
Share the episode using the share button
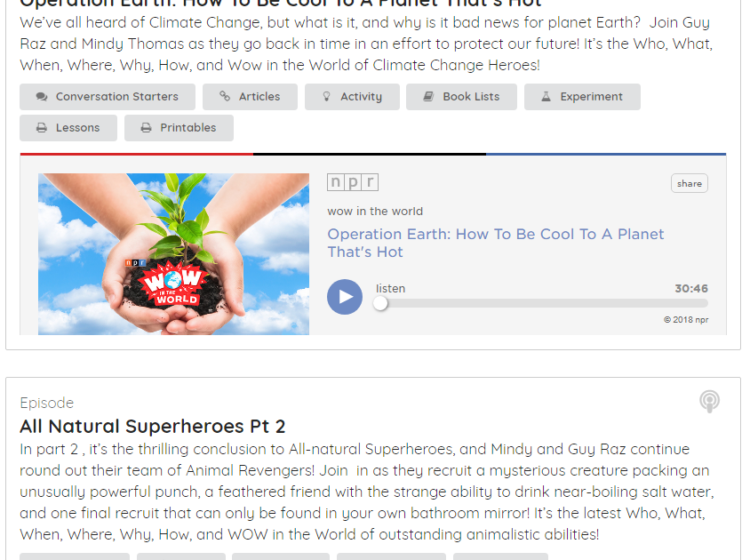[689, 183]
